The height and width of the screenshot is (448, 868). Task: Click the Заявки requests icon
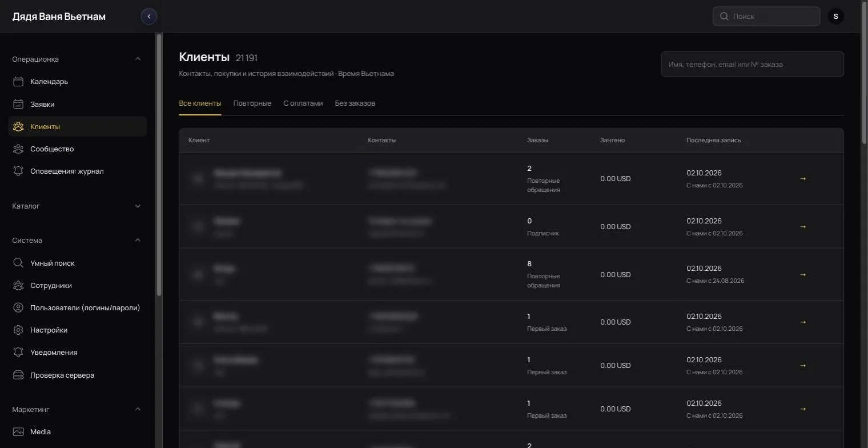coord(18,104)
